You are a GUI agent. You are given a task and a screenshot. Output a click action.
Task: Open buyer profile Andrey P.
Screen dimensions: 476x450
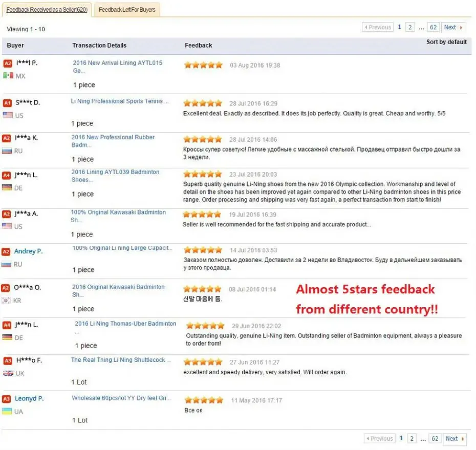(28, 251)
